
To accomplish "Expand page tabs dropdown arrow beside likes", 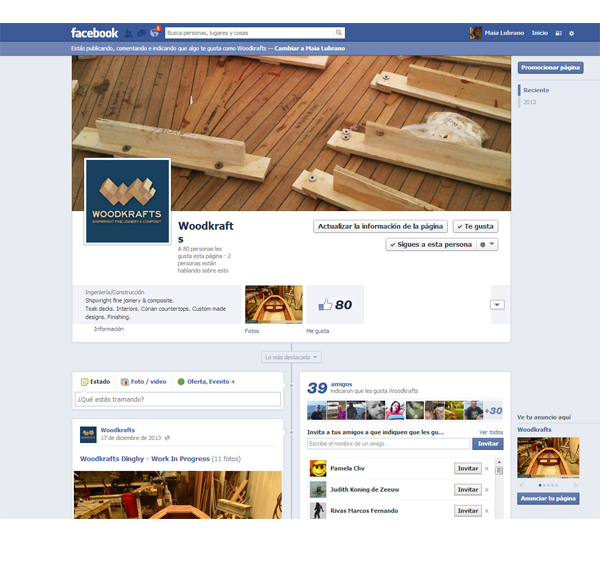I will (497, 305).
